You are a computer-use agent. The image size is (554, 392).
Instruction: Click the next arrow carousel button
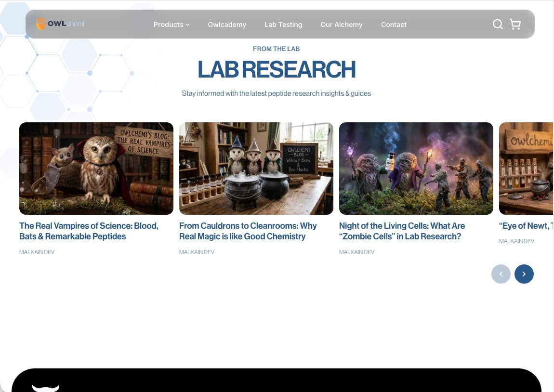click(524, 274)
